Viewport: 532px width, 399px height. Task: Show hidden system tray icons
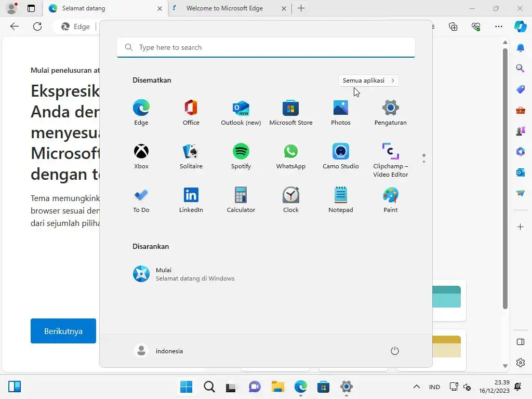[x=417, y=387]
